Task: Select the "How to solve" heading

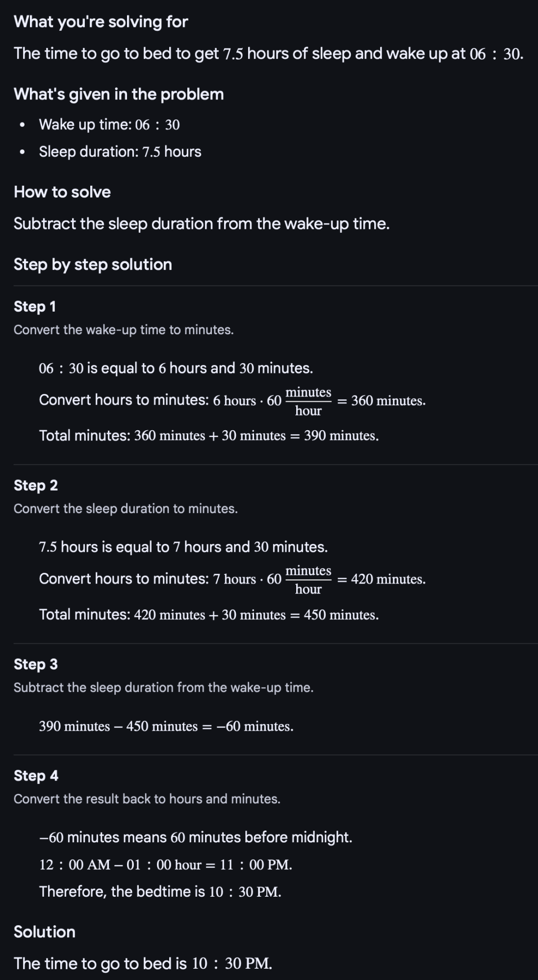Action: pyautogui.click(x=62, y=192)
